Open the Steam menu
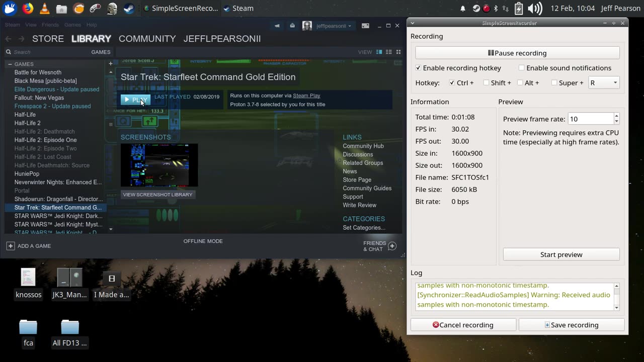 click(13, 25)
